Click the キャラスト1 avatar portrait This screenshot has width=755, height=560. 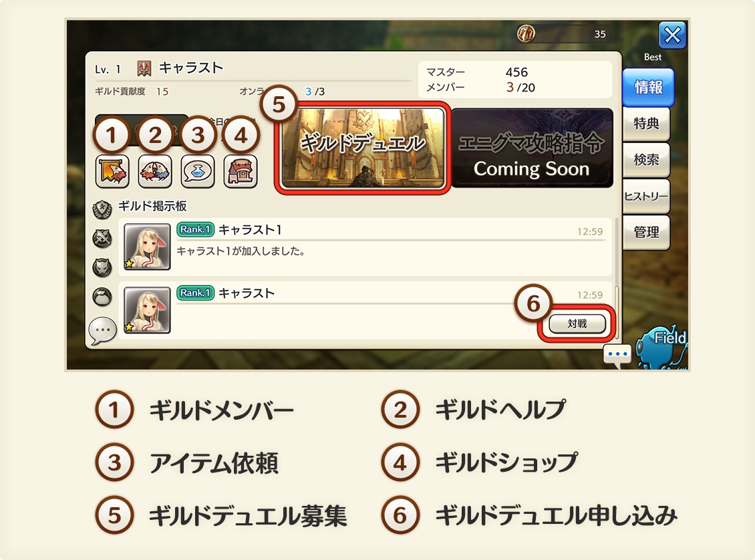point(147,247)
